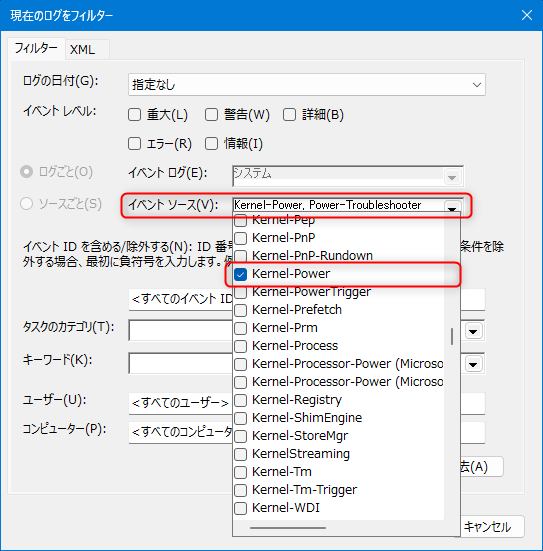The width and height of the screenshot is (543, 551).
Task: Check the Kernel-Process source
Action: coord(240,346)
